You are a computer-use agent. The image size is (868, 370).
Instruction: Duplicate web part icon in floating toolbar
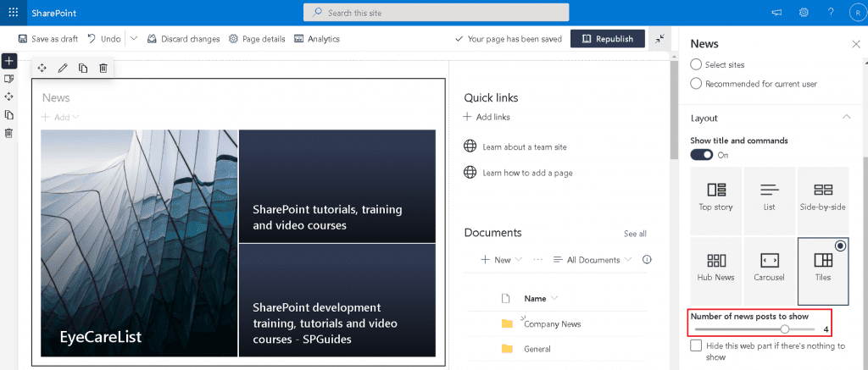[83, 68]
